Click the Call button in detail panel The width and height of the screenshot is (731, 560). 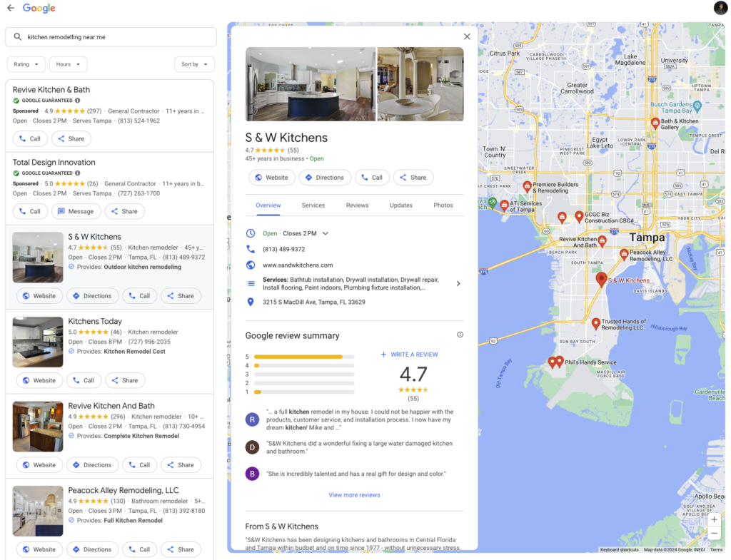(372, 178)
